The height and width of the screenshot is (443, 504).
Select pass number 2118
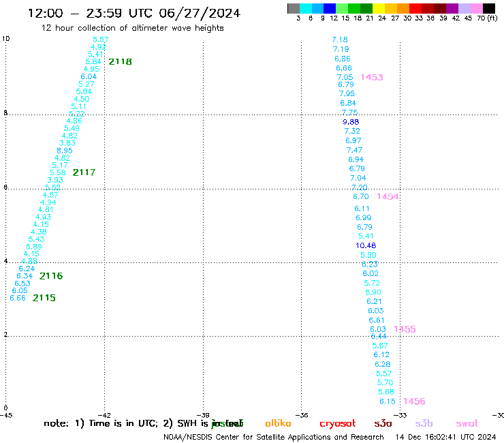pyautogui.click(x=121, y=62)
